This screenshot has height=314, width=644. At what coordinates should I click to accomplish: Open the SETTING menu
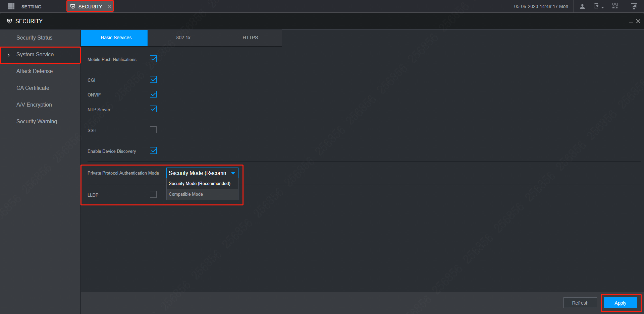click(x=31, y=6)
